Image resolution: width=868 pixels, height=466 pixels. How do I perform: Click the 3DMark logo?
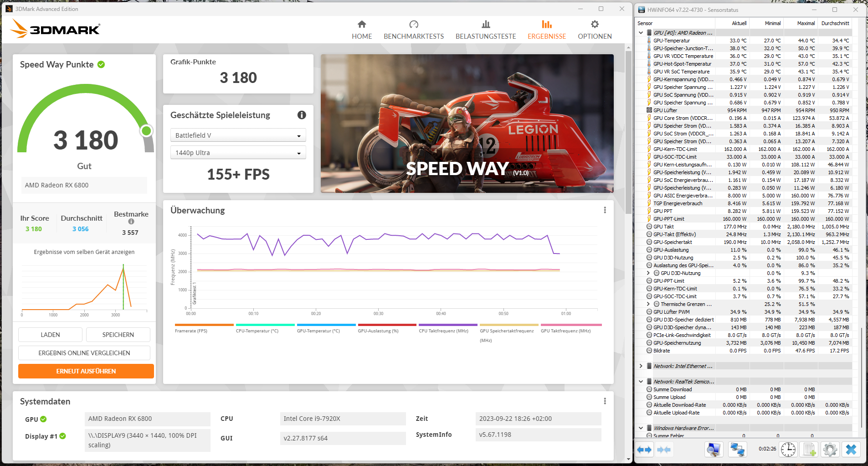tap(55, 29)
